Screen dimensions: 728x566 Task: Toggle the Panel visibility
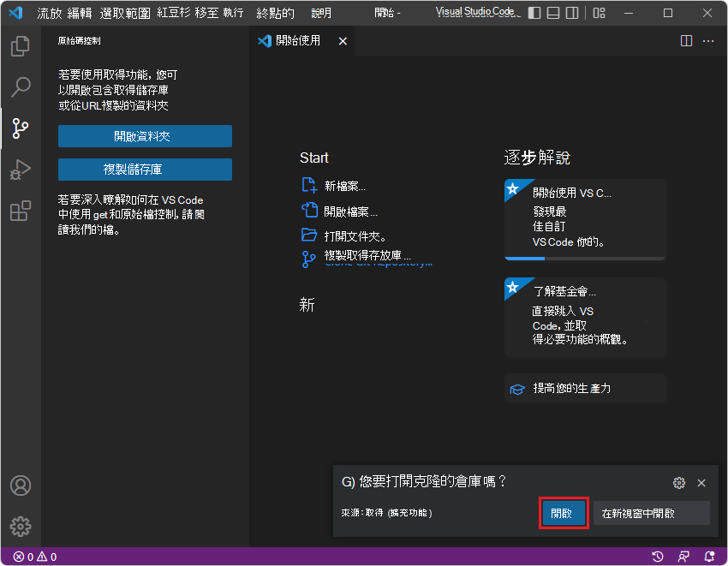554,12
